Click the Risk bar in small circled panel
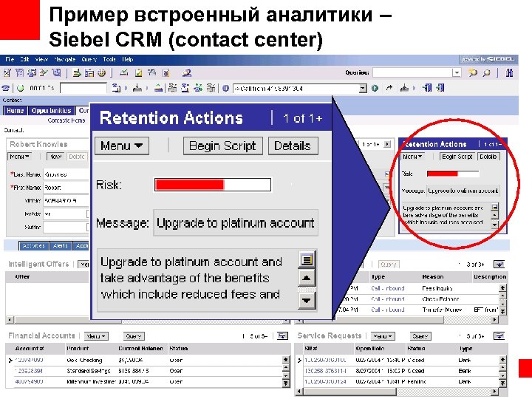This screenshot has width=532, height=399. (453, 174)
